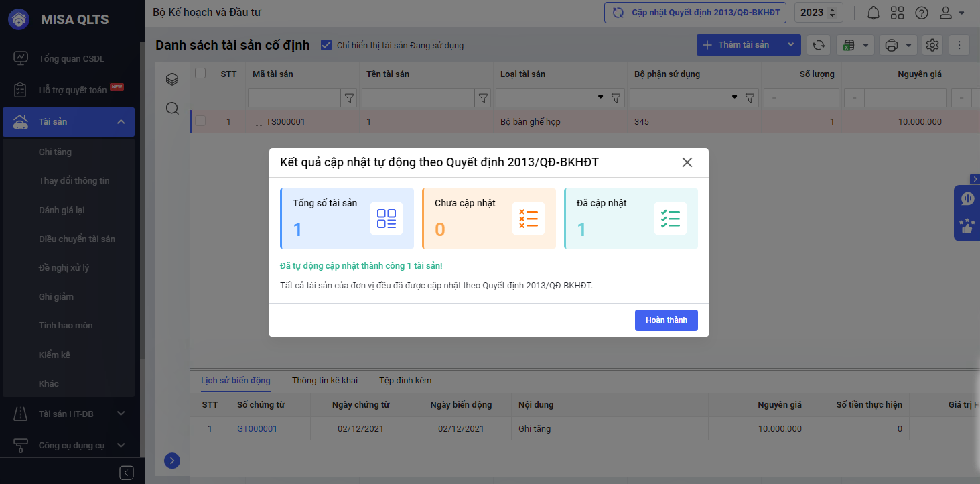Click the search magnifier in side panel
This screenshot has width=980, height=484.
[x=172, y=109]
